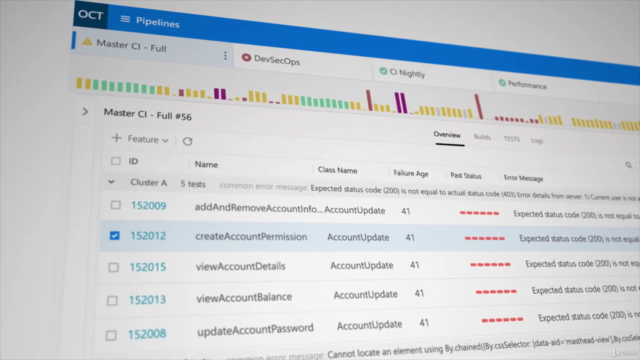The image size is (640, 360).
Task: Click the warning icon on Master CI - Full
Action: (x=87, y=42)
